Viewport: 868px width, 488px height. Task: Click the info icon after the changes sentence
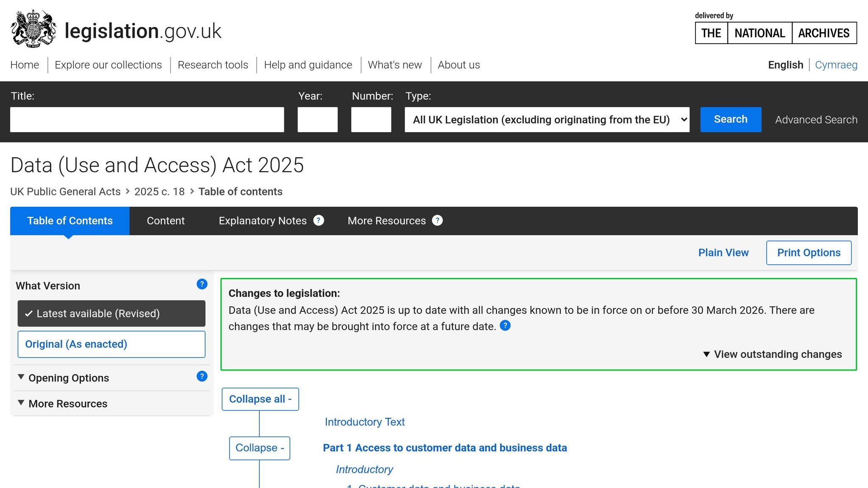click(505, 325)
